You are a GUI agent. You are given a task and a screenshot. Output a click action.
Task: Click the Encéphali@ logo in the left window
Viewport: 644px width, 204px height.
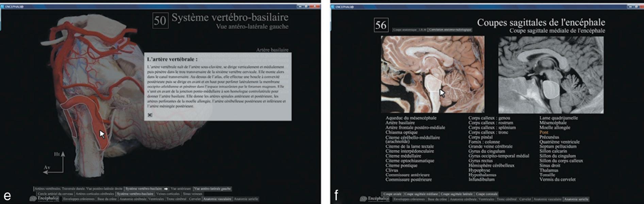pyautogui.click(x=45, y=199)
